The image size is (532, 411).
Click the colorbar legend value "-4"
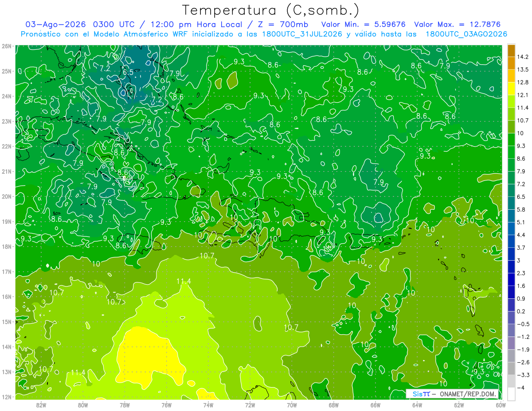(520, 388)
